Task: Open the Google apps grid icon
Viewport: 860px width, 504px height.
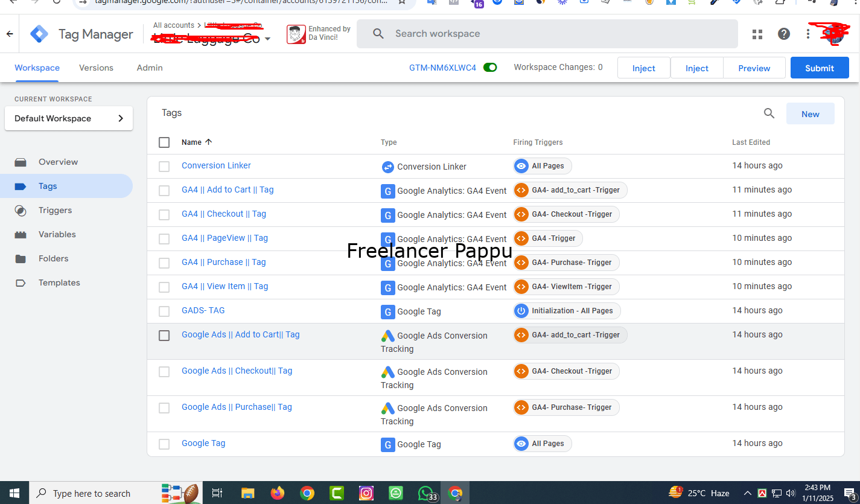Action: [757, 34]
